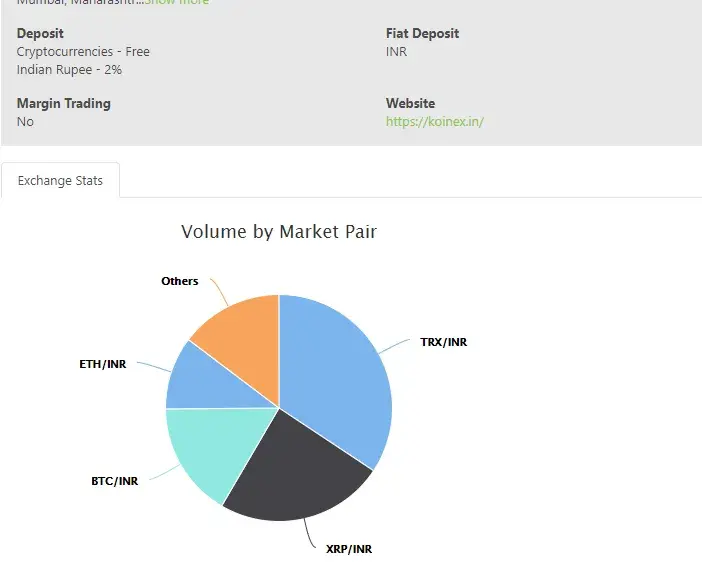Click the BTC/INR chart label
The height and width of the screenshot is (566, 702).
coord(114,481)
